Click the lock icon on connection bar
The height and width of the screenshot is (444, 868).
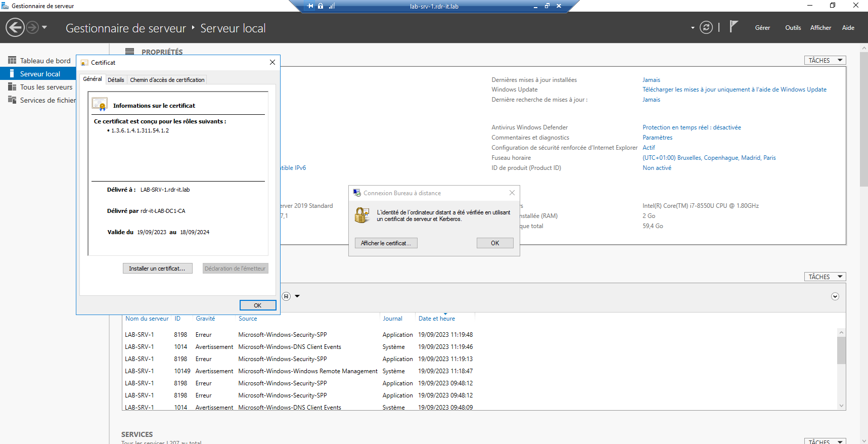[321, 6]
